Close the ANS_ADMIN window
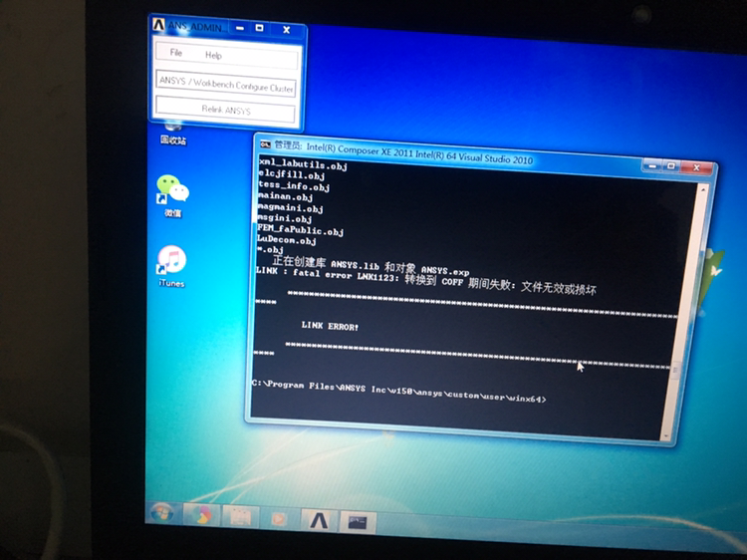This screenshot has width=747, height=560. [x=286, y=30]
